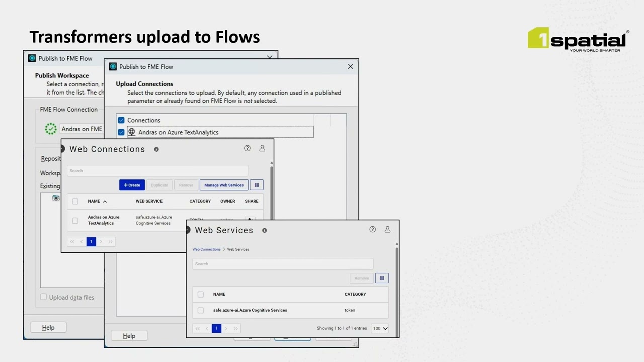
Task: Click the CATEGORY header in Web Services table
Action: point(355,294)
